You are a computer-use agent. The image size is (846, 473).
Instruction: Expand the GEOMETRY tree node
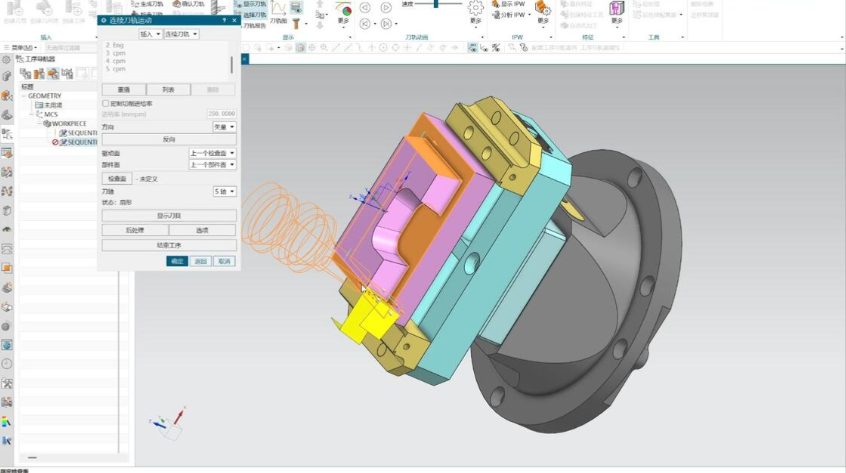pos(24,96)
